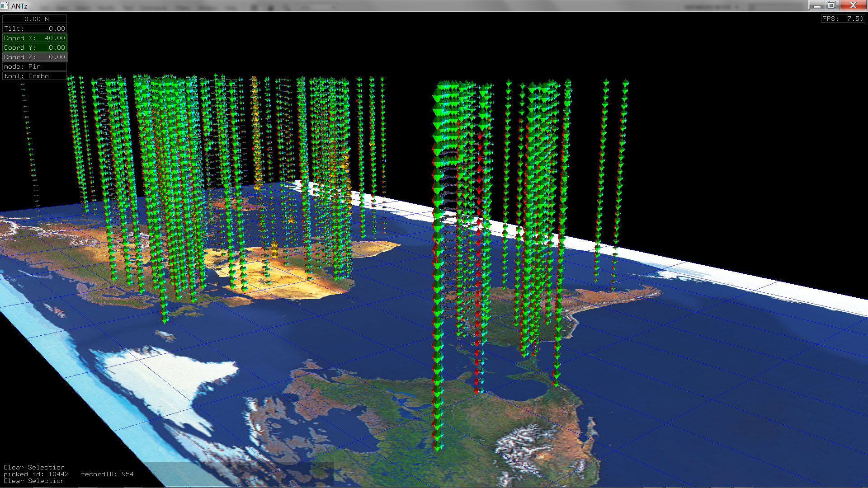The height and width of the screenshot is (488, 868).
Task: Close the ANTz window
Action: tap(853, 5)
